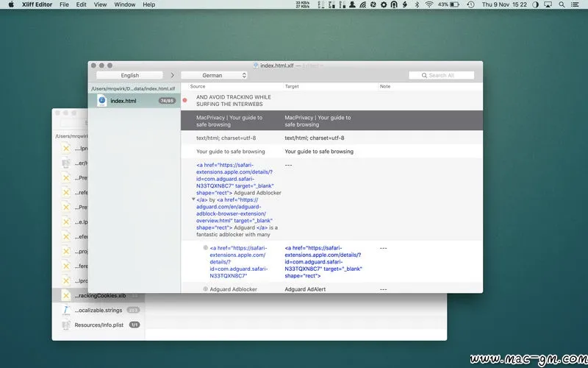Open the Edit menu

(x=82, y=4)
